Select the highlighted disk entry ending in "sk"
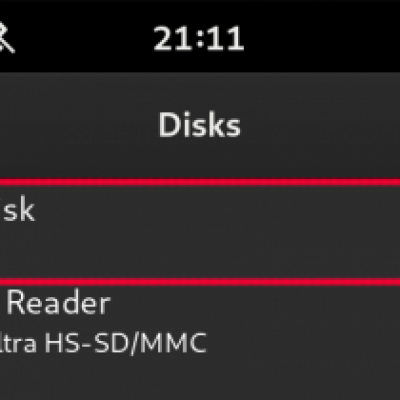Image resolution: width=400 pixels, height=400 pixels. pyautogui.click(x=200, y=232)
